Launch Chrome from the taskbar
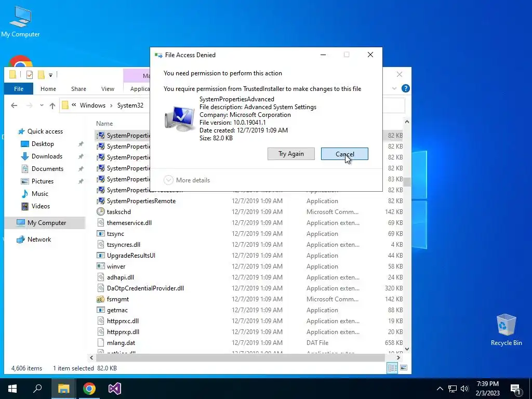 [89, 389]
